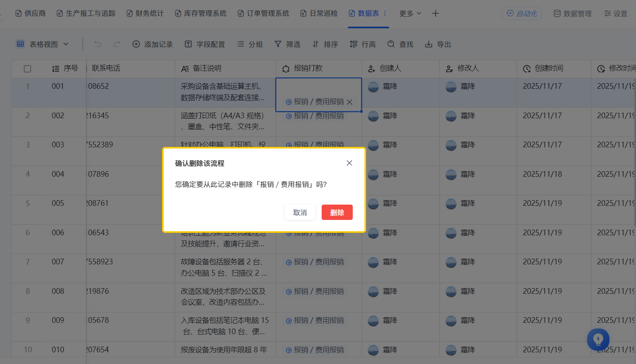Open 报销 / 费用报销 link in row 010
The image size is (636, 364).
pyautogui.click(x=315, y=350)
